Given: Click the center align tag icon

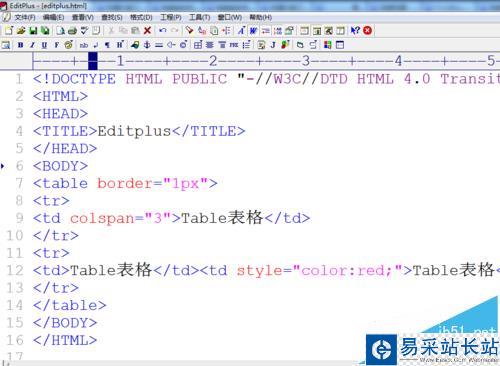Looking at the screenshot, I should 210,45.
